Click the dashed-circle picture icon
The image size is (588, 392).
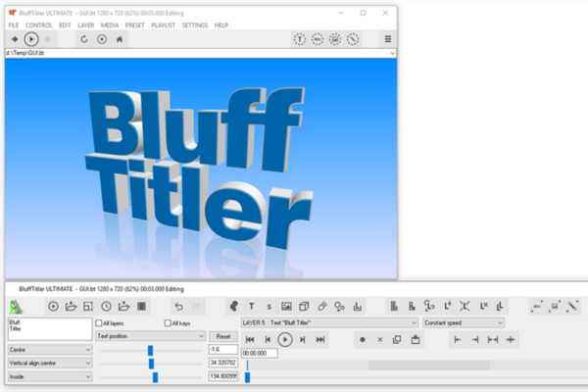click(335, 39)
